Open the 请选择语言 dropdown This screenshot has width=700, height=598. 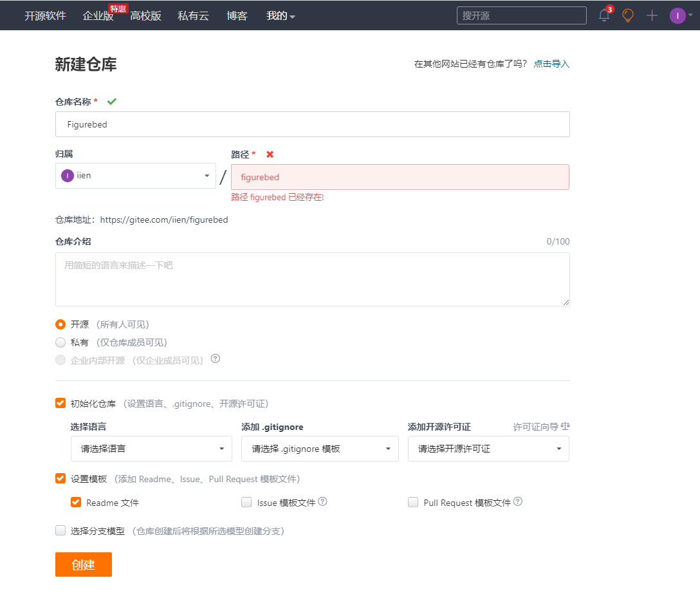click(x=151, y=449)
